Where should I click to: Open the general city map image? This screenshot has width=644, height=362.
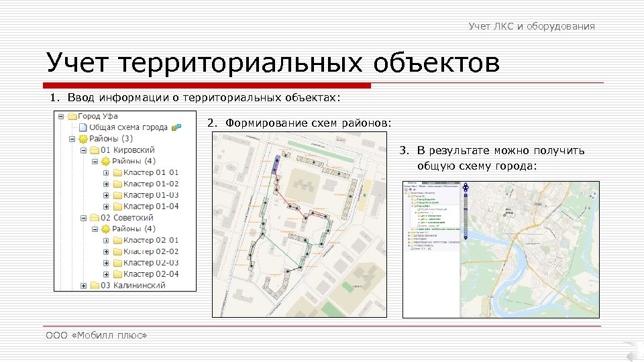(501, 249)
